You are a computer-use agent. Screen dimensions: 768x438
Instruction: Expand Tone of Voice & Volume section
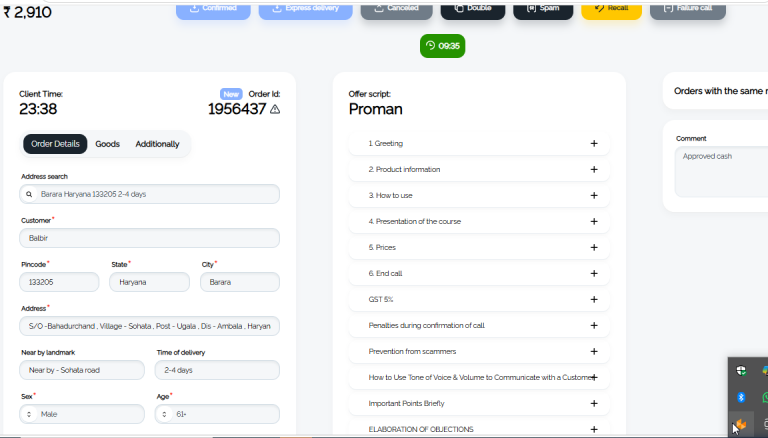479,377
